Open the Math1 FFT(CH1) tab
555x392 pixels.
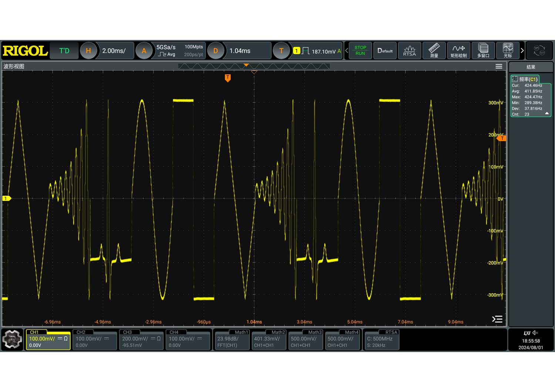[232, 339]
